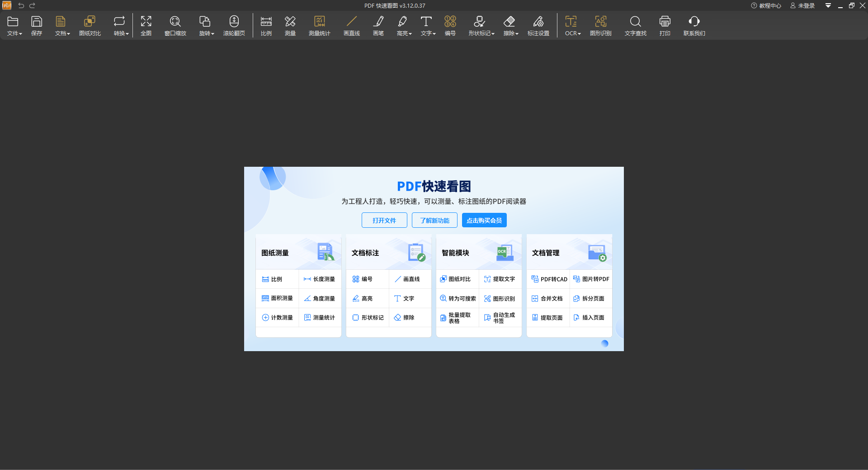The height and width of the screenshot is (470, 868).
Task: Expand the Erase (擦除) dropdown
Action: [x=511, y=26]
